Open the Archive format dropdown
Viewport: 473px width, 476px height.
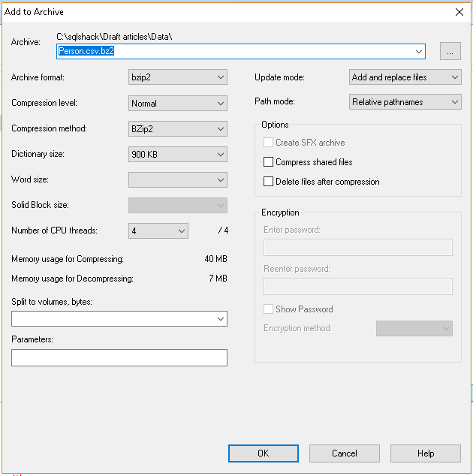[178, 77]
